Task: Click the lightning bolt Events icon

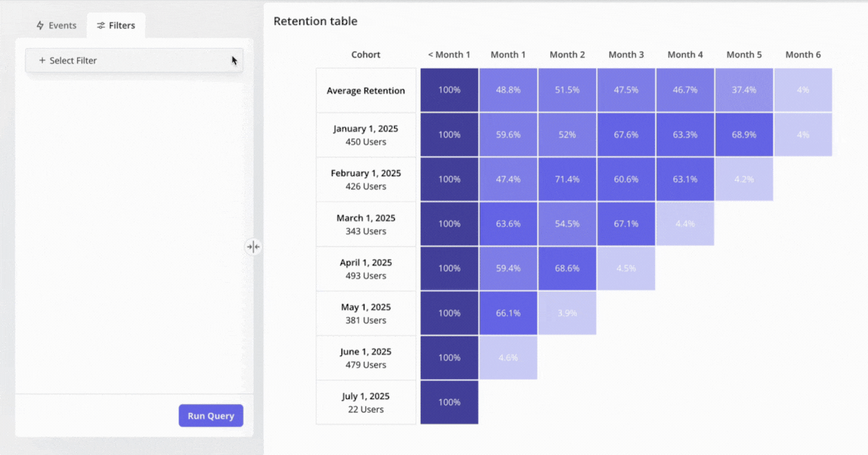Action: 40,25
